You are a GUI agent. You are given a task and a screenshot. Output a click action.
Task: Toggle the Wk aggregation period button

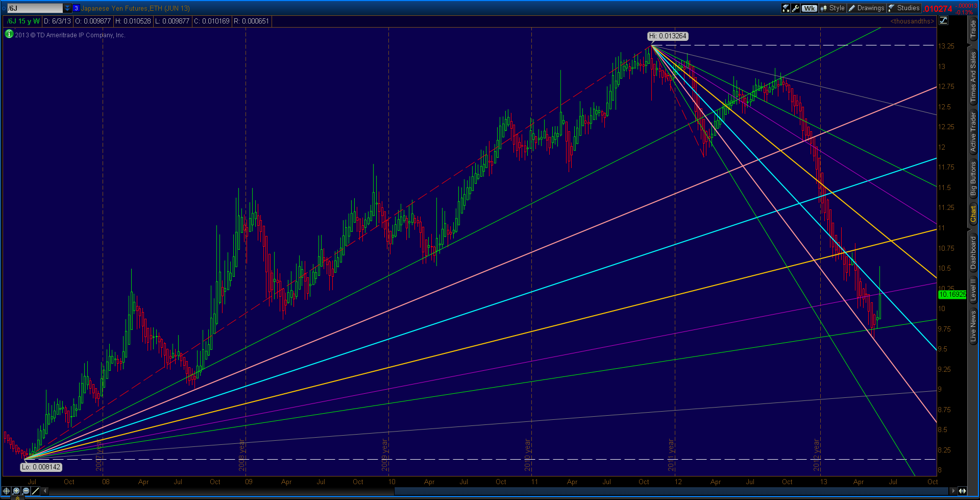pos(809,8)
